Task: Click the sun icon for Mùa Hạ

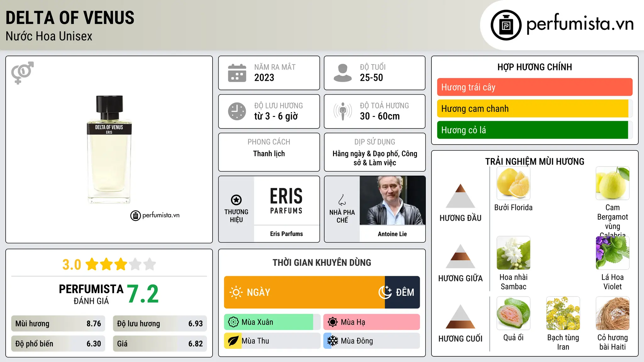Action: [x=333, y=322]
